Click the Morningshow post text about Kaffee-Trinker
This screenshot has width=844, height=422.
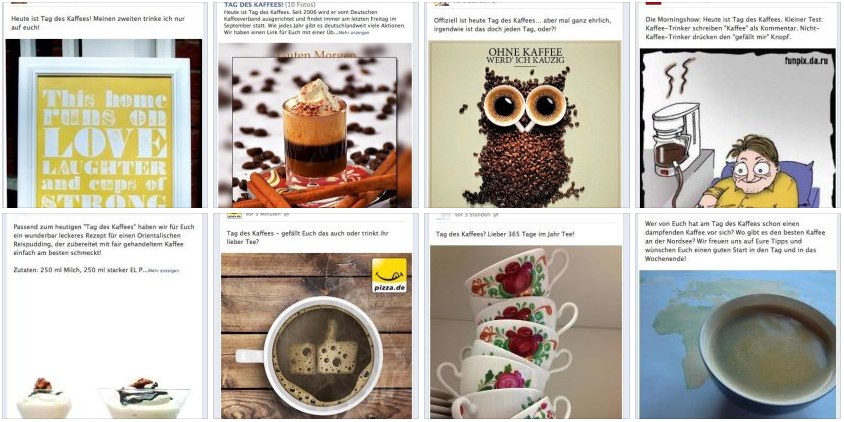tap(729, 28)
